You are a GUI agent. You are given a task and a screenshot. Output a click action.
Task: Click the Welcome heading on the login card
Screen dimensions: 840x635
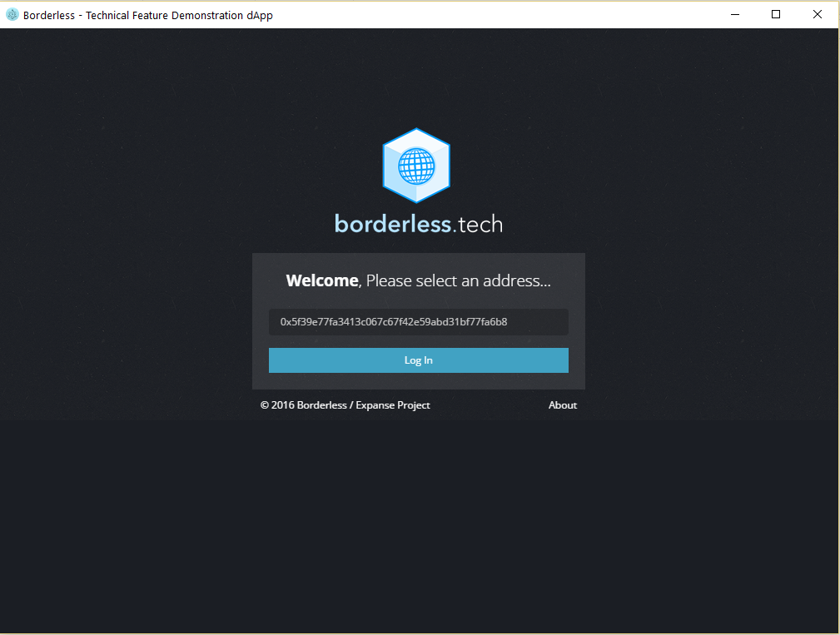point(321,280)
